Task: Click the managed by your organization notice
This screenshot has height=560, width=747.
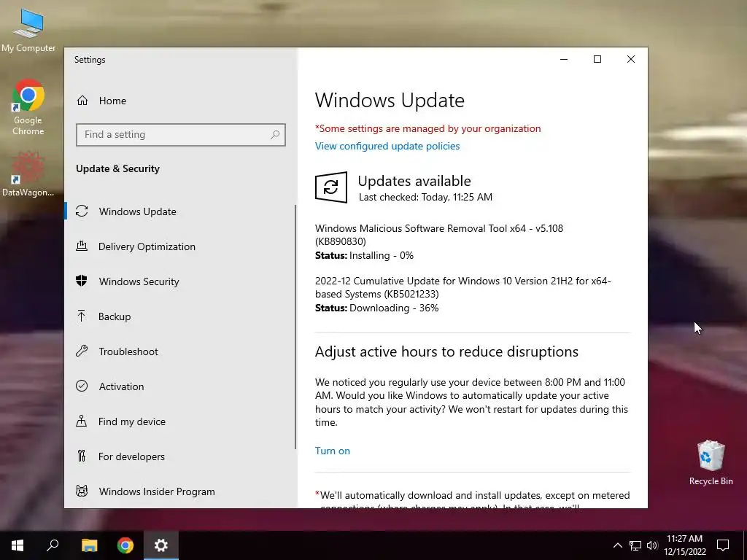Action: 427,128
